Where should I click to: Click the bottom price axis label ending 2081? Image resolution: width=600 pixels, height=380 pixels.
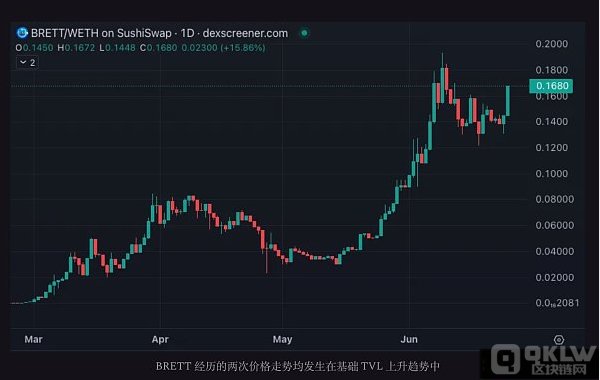pos(557,303)
